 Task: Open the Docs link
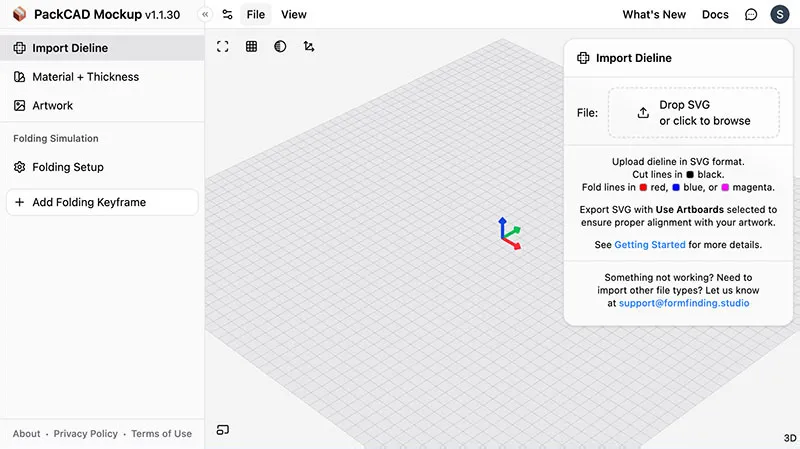coord(715,15)
